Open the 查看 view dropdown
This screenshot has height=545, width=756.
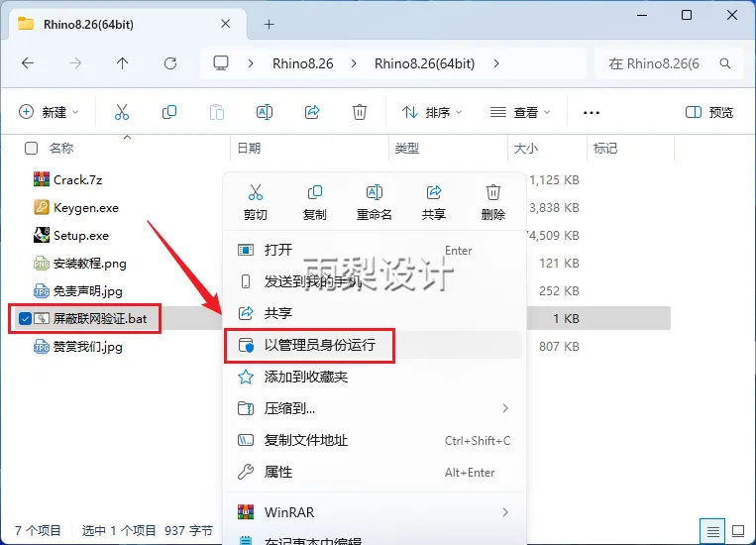click(520, 112)
